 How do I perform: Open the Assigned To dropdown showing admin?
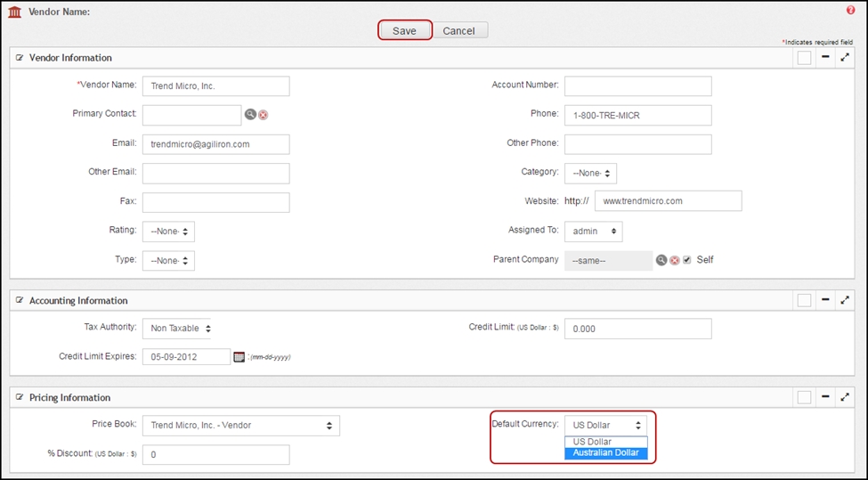(x=594, y=232)
